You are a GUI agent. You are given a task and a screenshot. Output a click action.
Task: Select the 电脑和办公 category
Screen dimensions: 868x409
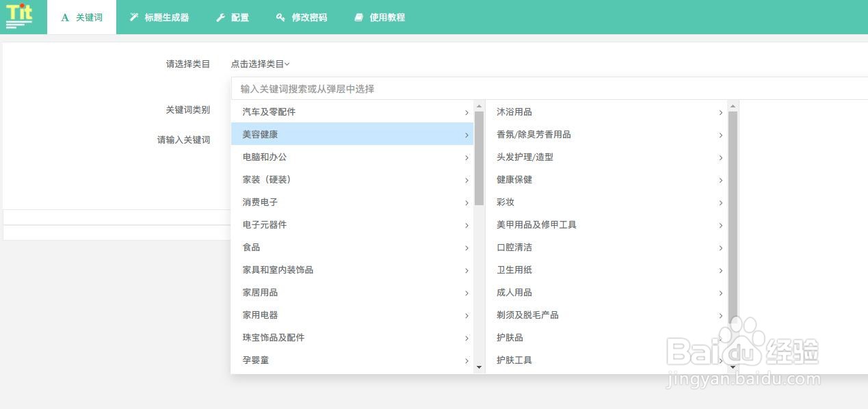pos(265,157)
